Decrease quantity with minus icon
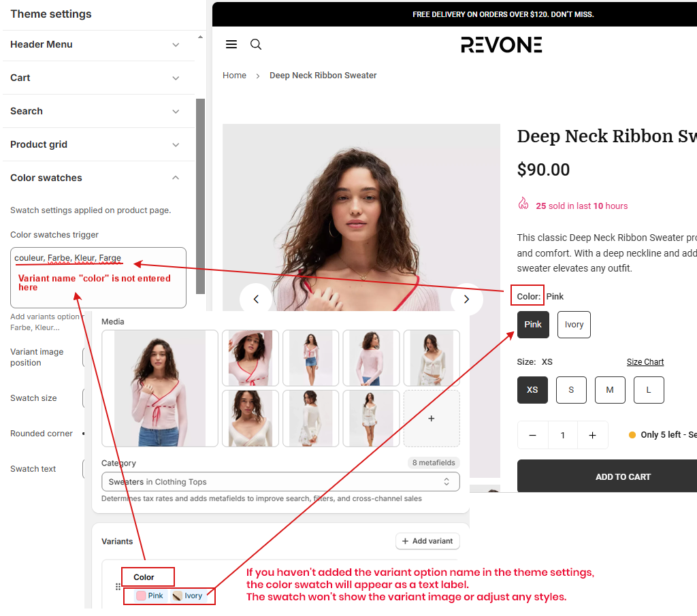The height and width of the screenshot is (616, 697). point(533,436)
